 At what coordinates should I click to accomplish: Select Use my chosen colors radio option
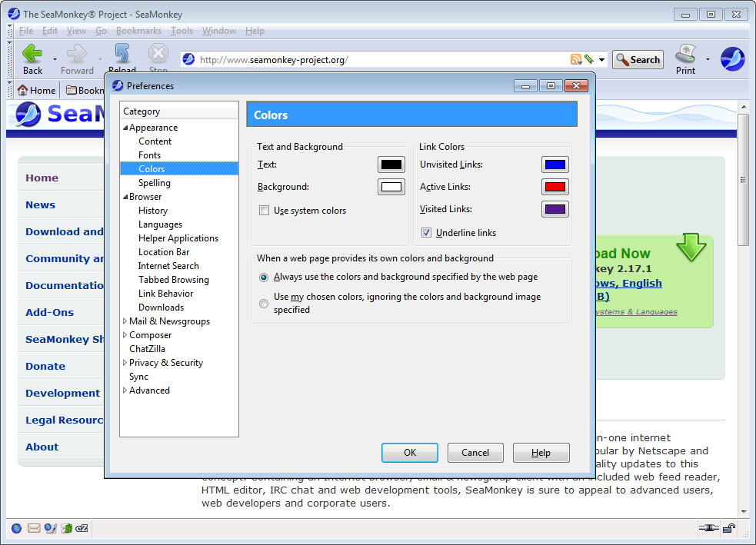coord(264,304)
